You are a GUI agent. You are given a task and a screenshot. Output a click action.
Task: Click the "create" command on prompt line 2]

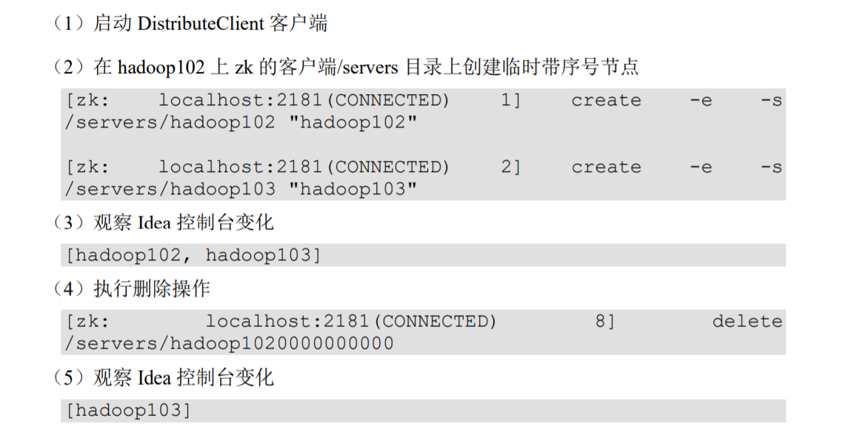click(x=606, y=168)
